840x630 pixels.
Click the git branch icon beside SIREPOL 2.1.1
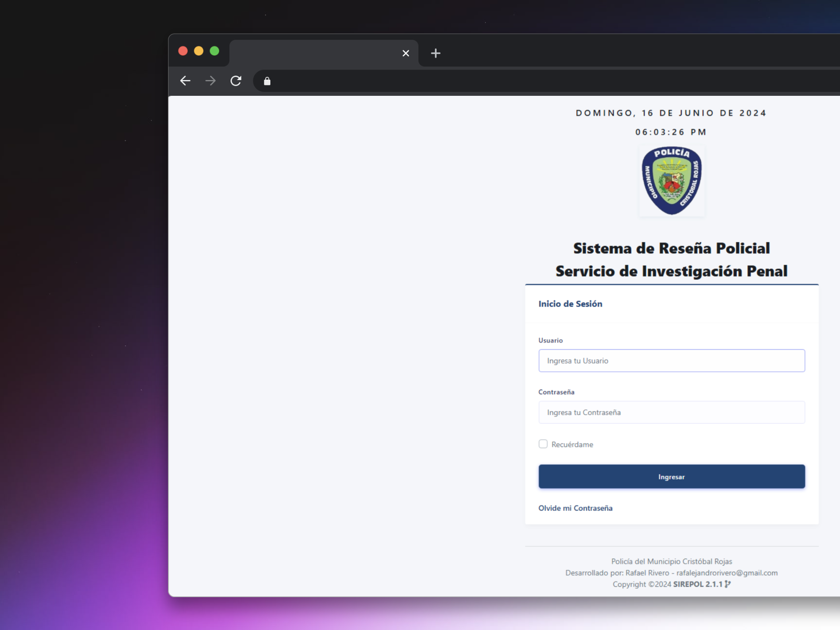coord(728,584)
